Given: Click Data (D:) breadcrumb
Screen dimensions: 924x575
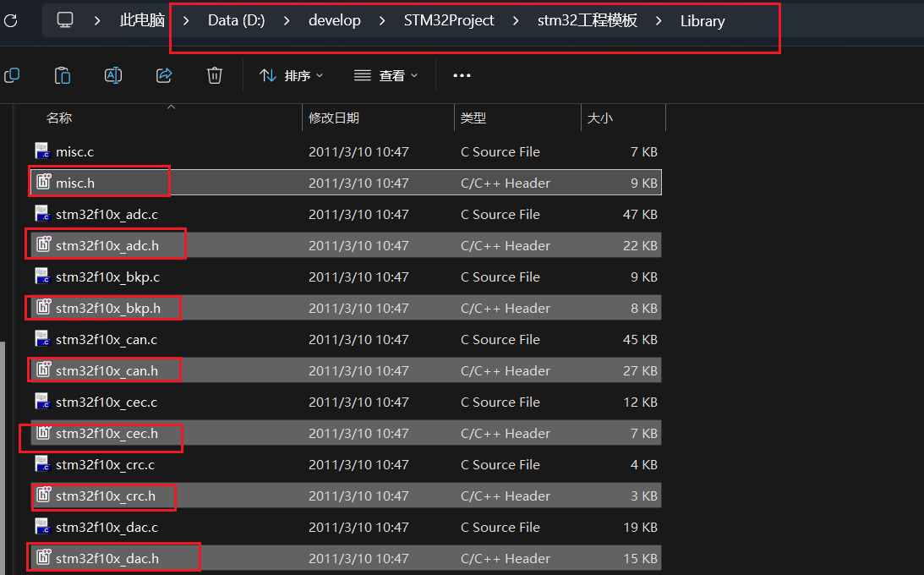Looking at the screenshot, I should (x=237, y=20).
